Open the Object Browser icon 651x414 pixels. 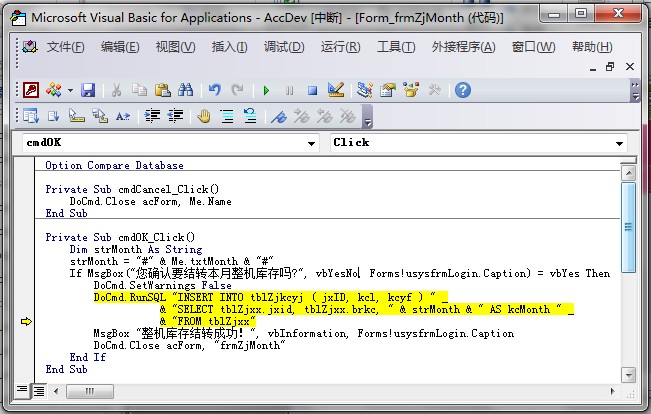tap(411, 90)
